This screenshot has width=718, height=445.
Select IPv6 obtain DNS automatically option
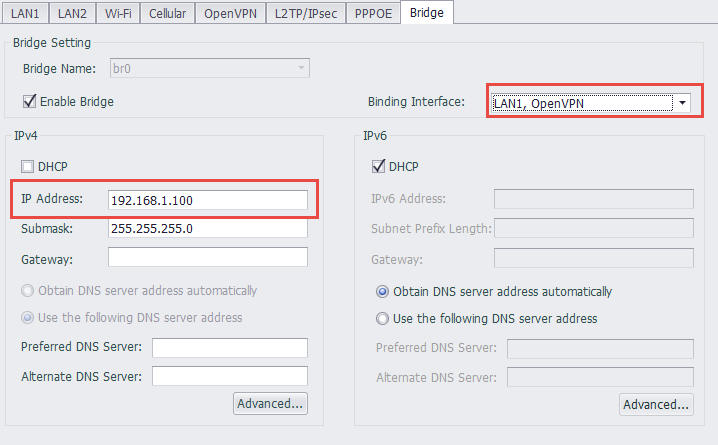click(382, 292)
